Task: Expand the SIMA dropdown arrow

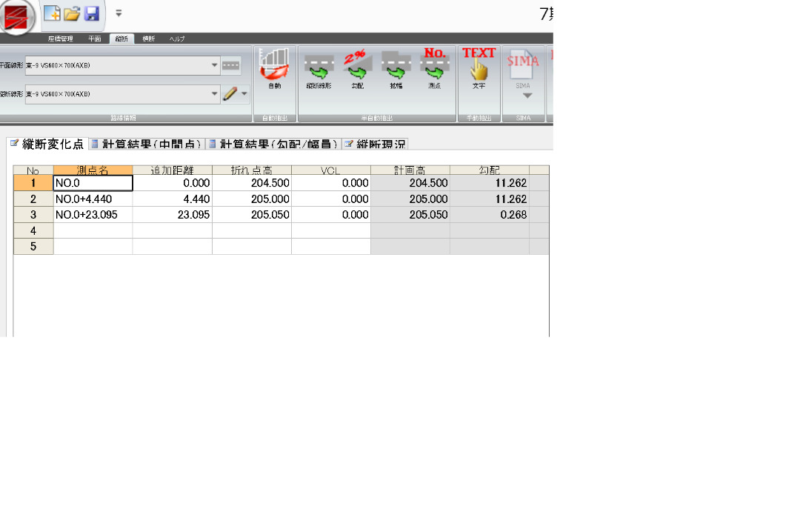Action: point(527,96)
